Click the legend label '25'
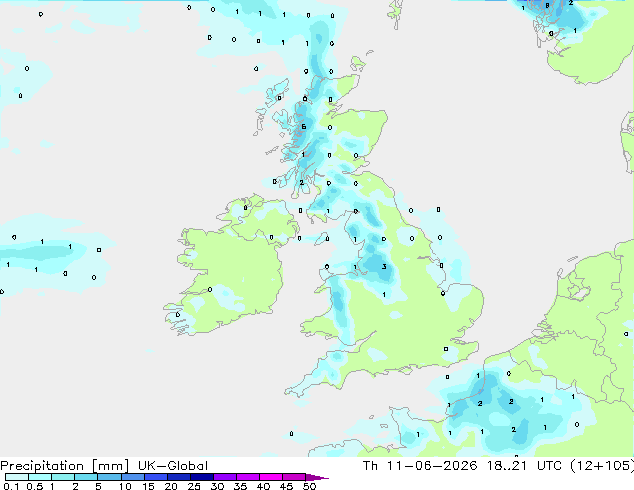The width and height of the screenshot is (634, 490). (x=194, y=486)
